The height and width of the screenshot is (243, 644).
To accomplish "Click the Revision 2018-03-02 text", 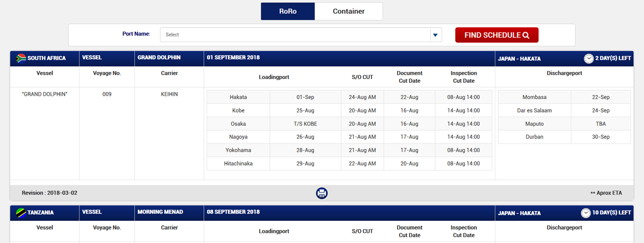I will coord(49,193).
